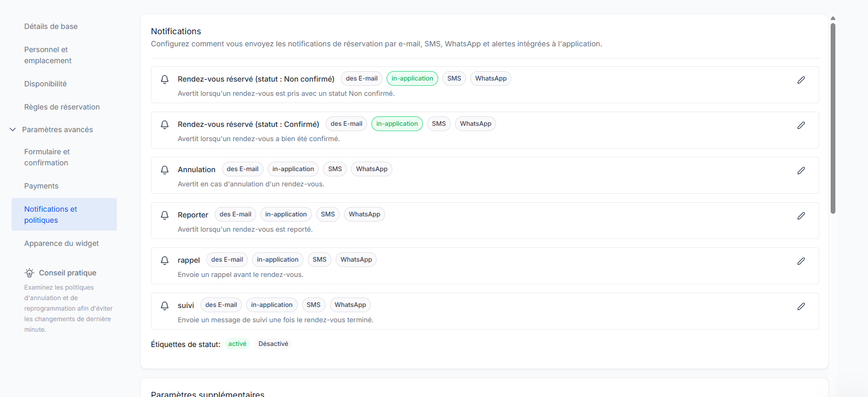Edit the Reporter notification using pencil icon

801,216
